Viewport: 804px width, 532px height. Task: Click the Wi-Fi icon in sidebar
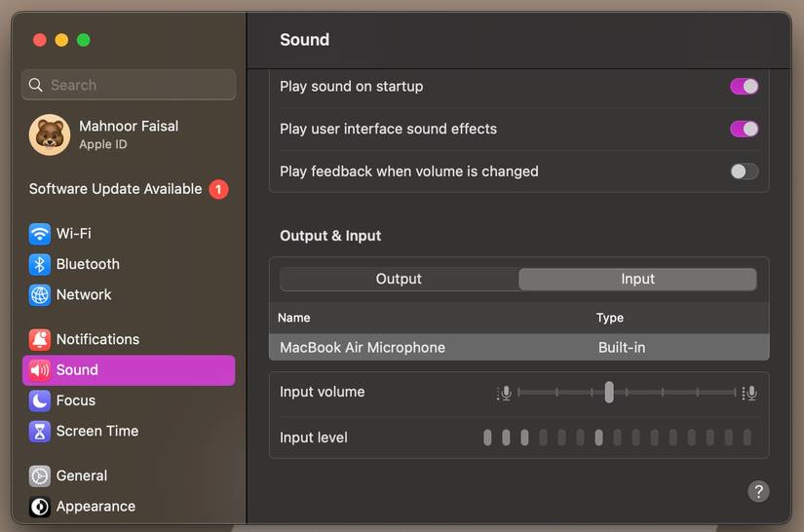40,234
